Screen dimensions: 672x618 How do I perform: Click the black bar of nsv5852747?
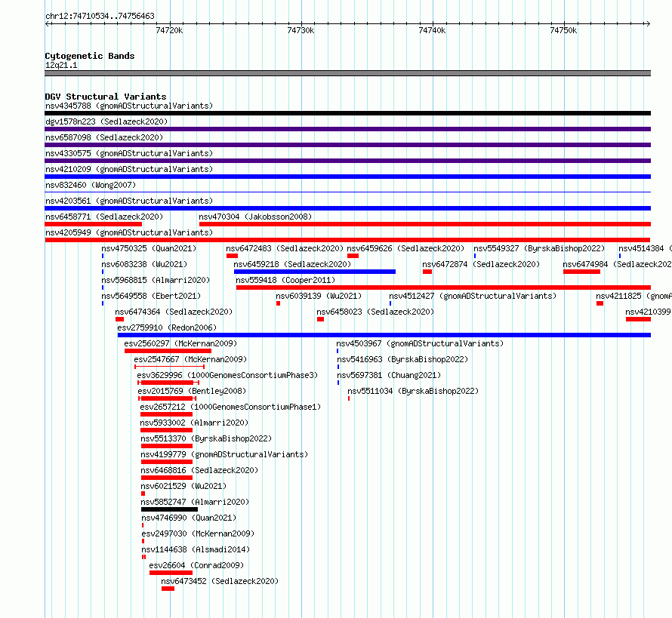[x=169, y=509]
